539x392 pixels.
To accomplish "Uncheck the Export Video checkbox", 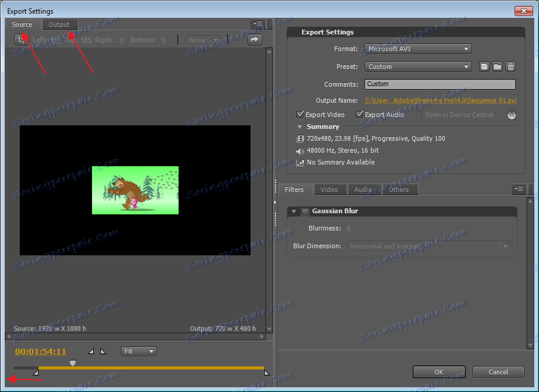I will coord(300,115).
